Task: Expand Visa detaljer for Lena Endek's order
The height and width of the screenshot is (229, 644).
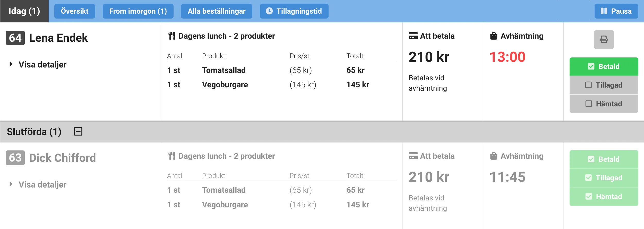Action: pyautogui.click(x=42, y=64)
